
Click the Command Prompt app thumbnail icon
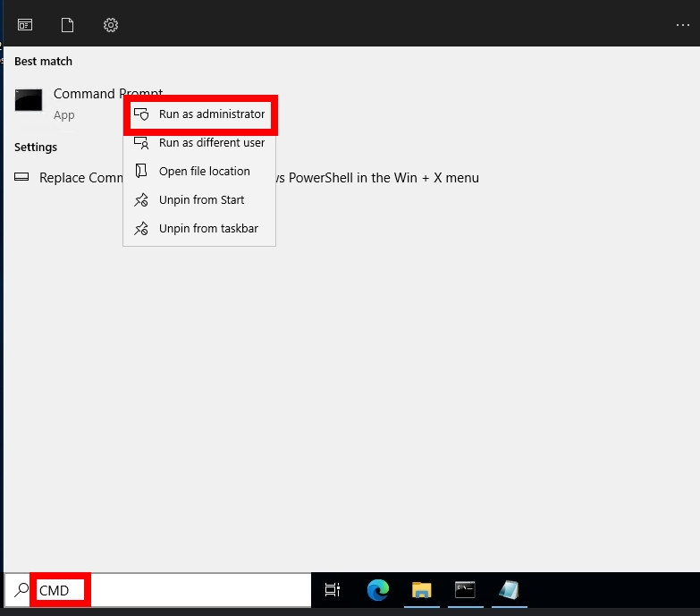(x=29, y=100)
